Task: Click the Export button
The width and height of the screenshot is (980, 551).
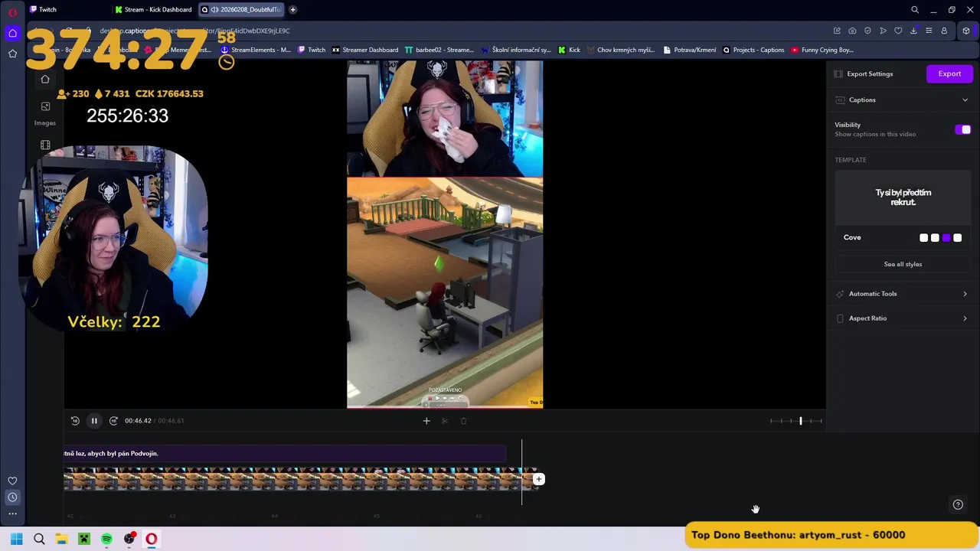Action: pos(949,74)
